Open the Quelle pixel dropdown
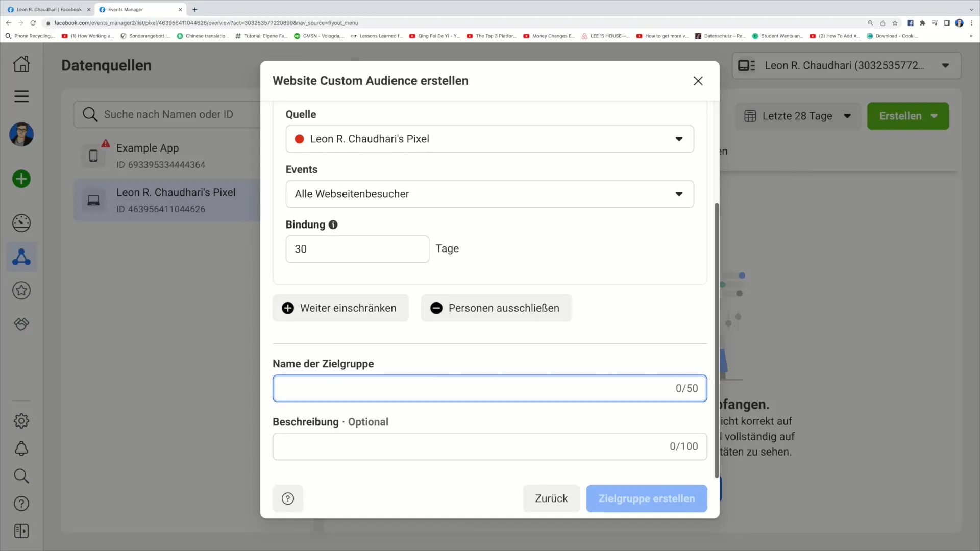Screen dimensions: 980x551 pyautogui.click(x=489, y=139)
